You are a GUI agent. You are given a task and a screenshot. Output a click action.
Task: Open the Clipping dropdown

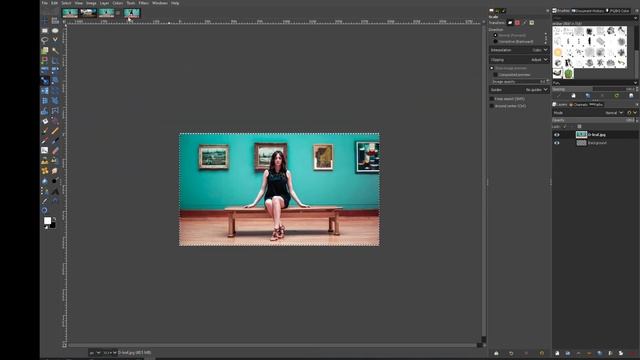coord(519,60)
